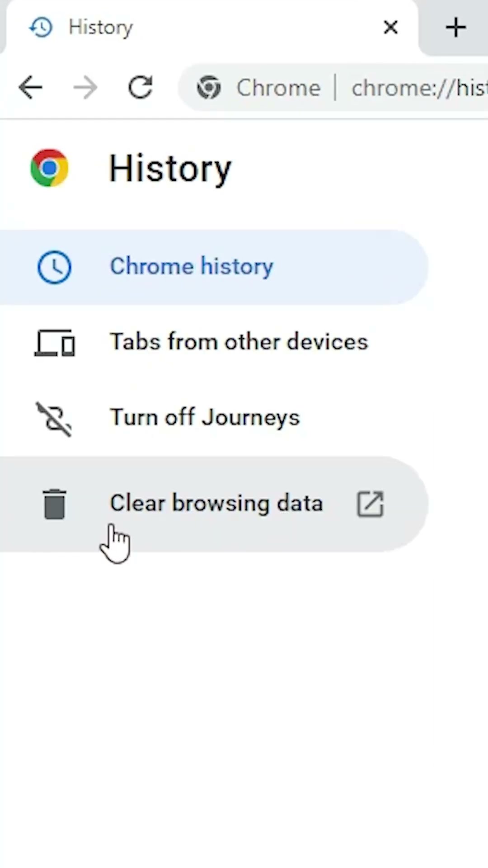Click the Chrome site info icon in address bar
Image resolution: width=488 pixels, height=868 pixels.
pos(209,87)
